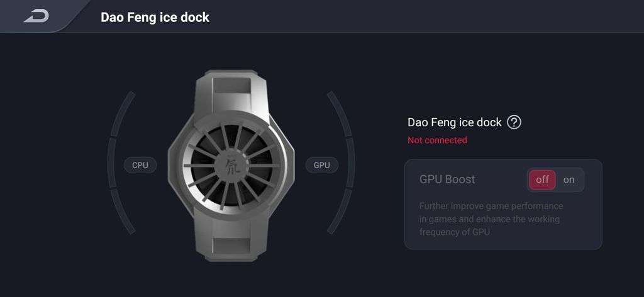Tap the GPU pill label
The width and height of the screenshot is (644, 297).
321,165
